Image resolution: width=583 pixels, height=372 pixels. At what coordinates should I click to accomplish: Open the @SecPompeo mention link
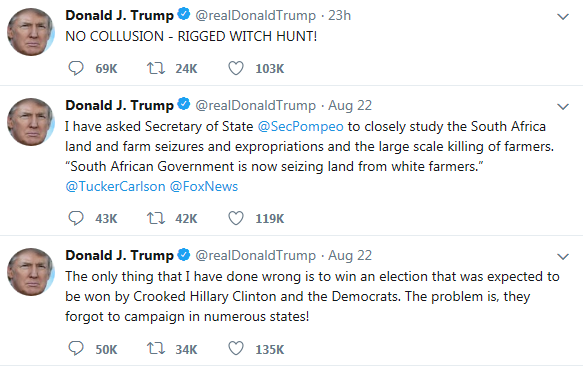(x=300, y=127)
